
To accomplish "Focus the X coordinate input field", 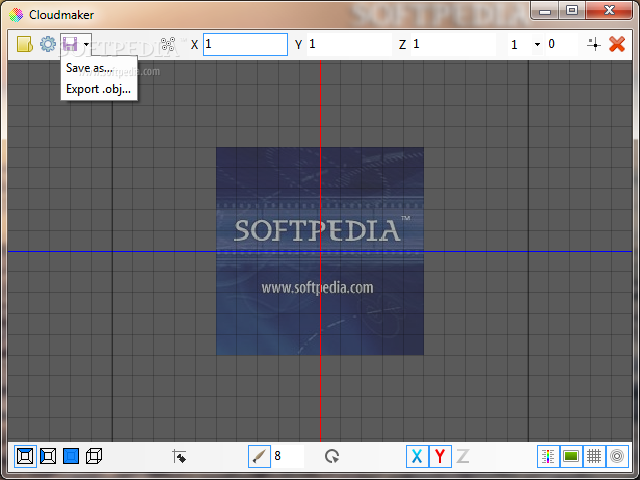I will (245, 44).
